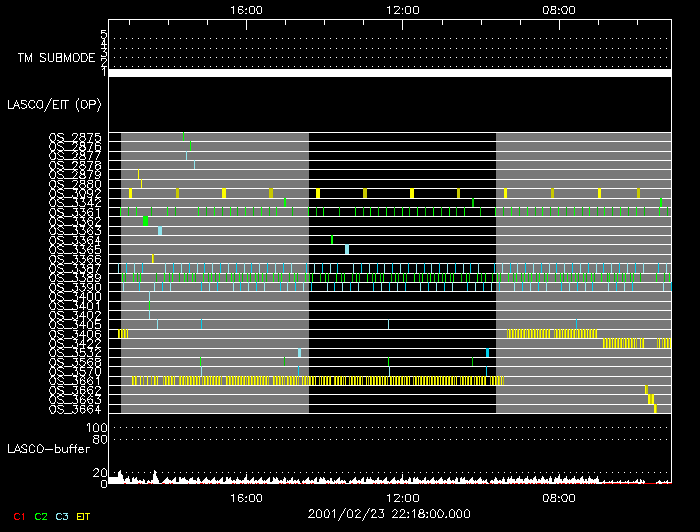Click the 08:00 tick label at bottom
Screen dimensions: 700x532
pos(558,497)
